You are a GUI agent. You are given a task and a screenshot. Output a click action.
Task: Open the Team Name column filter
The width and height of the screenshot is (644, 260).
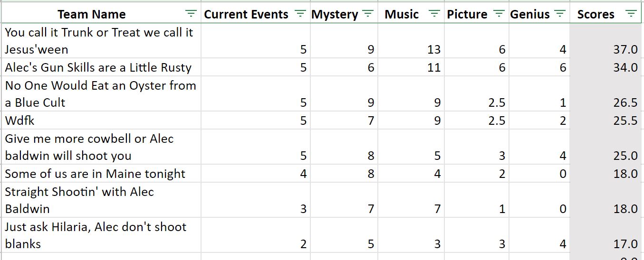point(191,14)
